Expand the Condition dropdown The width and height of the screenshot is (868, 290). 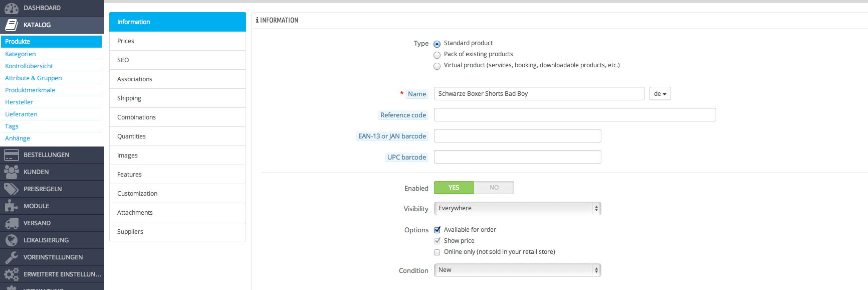[x=517, y=270]
